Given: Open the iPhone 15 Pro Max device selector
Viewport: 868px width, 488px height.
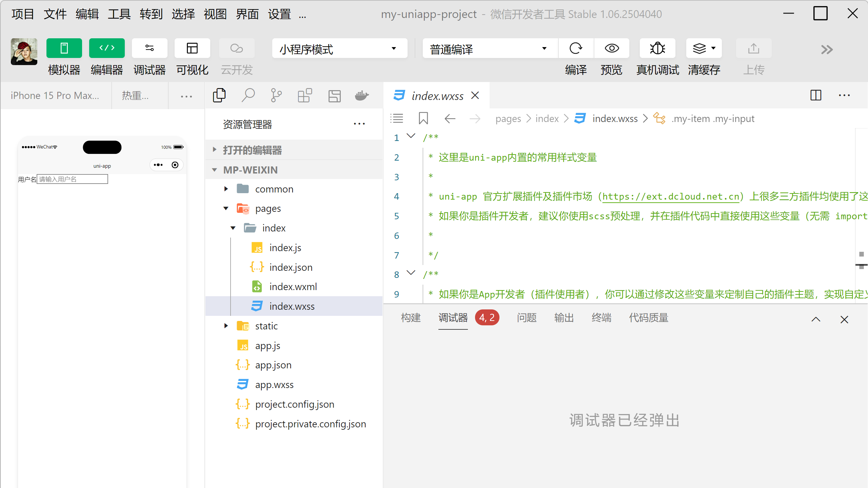Looking at the screenshot, I should 55,96.
